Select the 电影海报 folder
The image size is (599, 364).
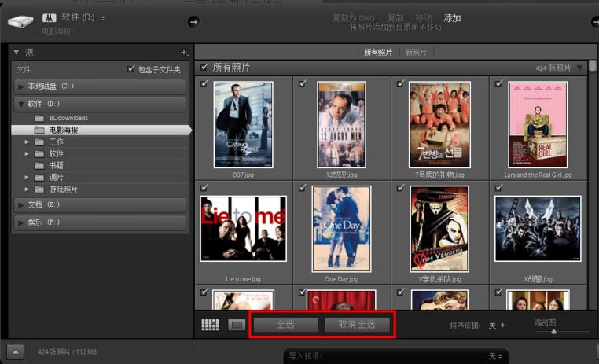tap(100, 130)
